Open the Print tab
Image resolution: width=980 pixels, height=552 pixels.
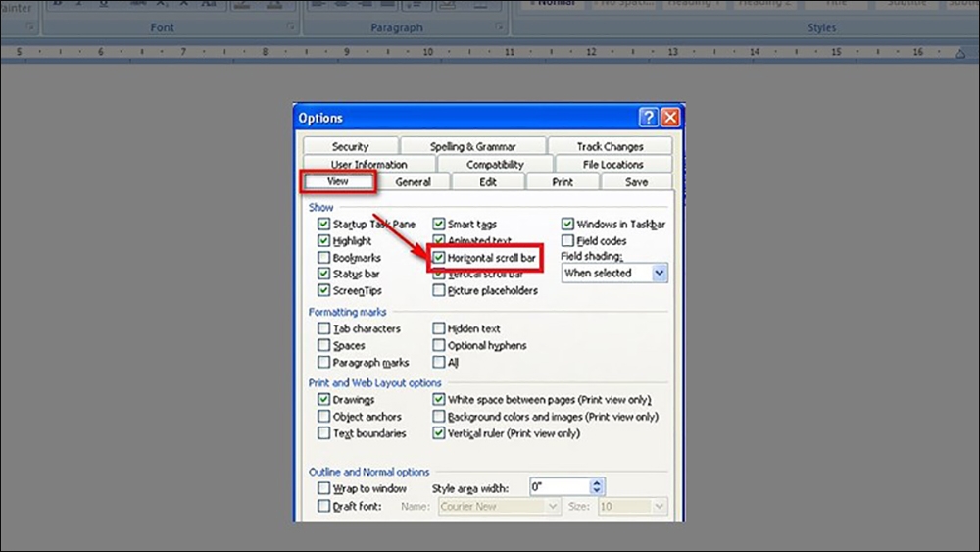pos(563,182)
